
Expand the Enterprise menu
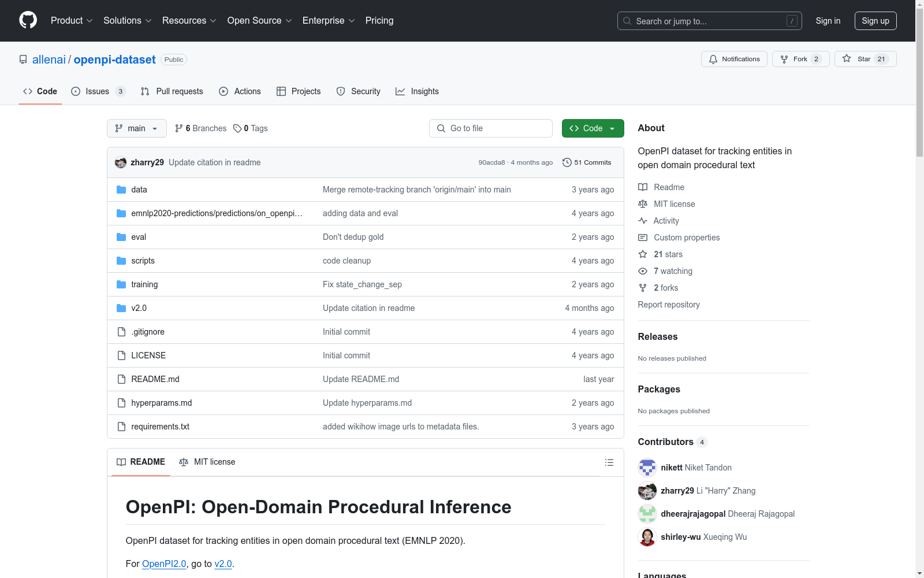pyautogui.click(x=329, y=21)
